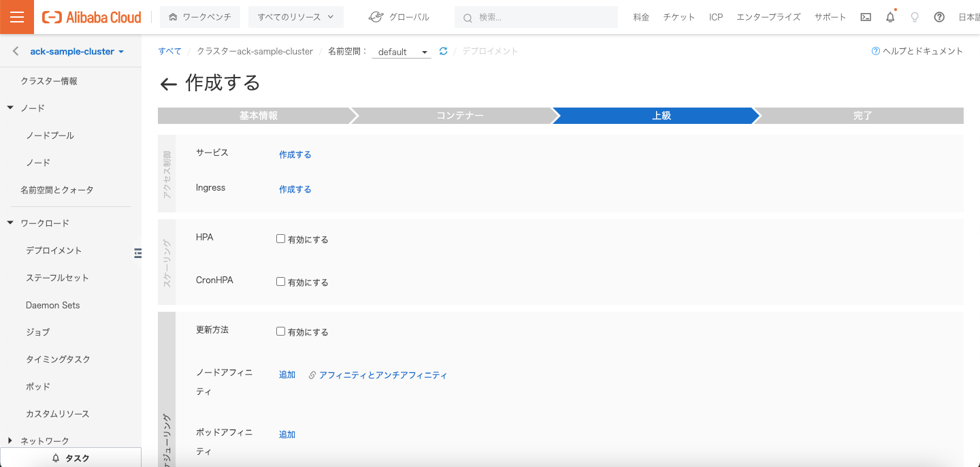The height and width of the screenshot is (467, 980).
Task: Open アフィニティとアンチアフィニティ documentation link
Action: click(382, 375)
